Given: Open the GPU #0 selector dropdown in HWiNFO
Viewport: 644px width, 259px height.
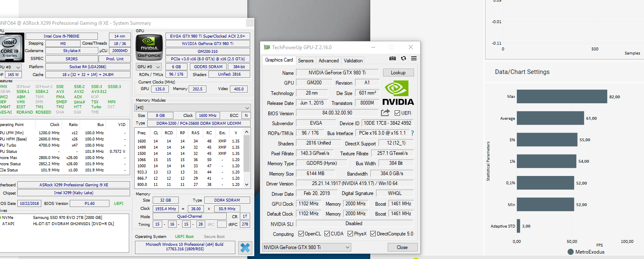Looking at the screenshot, I should click(x=149, y=67).
